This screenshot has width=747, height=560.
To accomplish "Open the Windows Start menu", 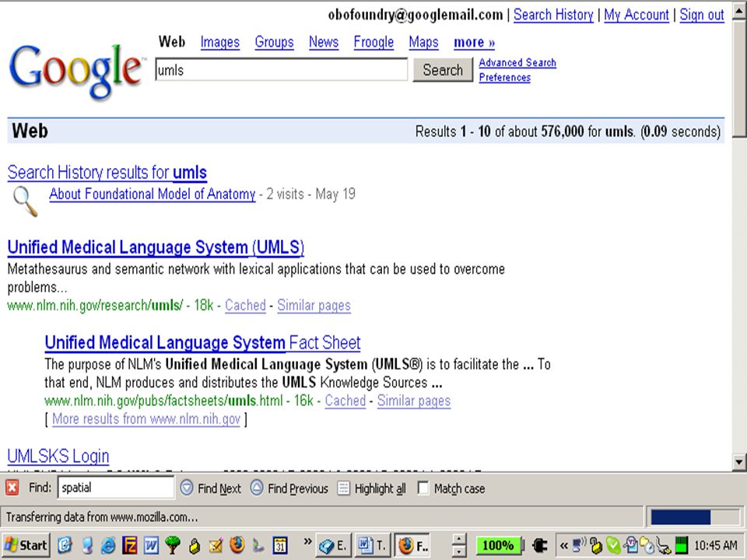I will tap(26, 544).
